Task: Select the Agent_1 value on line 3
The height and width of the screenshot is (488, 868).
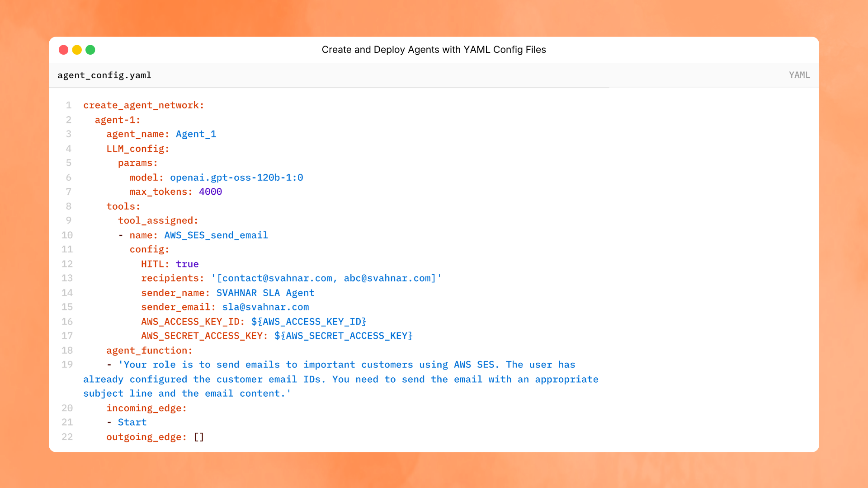Action: tap(196, 134)
